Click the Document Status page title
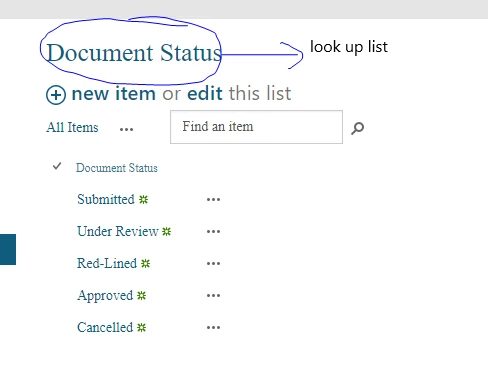Image resolution: width=488 pixels, height=388 pixels. [134, 53]
